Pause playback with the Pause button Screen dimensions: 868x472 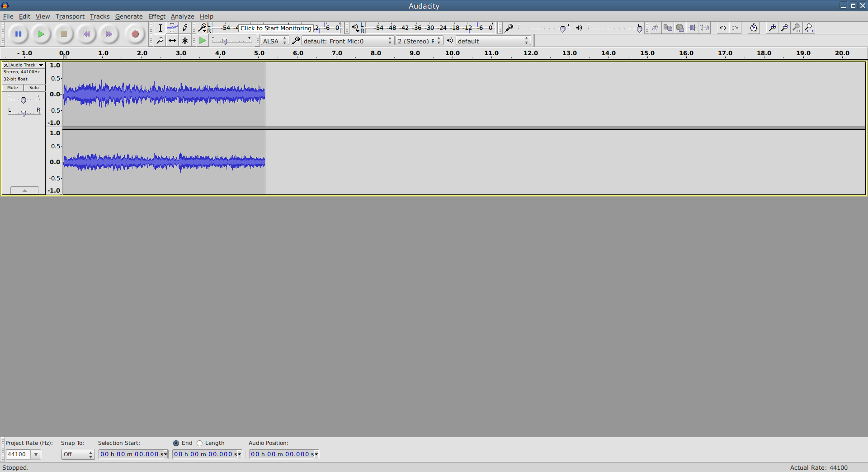pos(19,34)
